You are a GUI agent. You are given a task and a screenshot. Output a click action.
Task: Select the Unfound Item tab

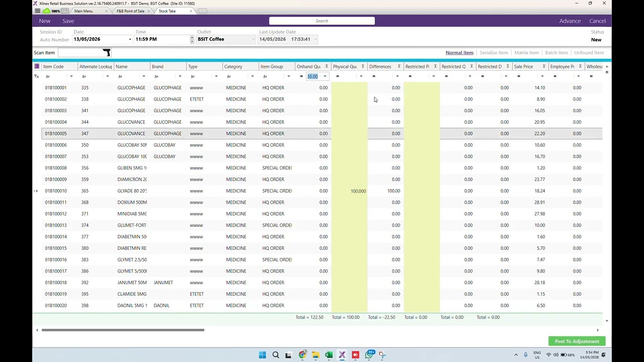pos(589,52)
